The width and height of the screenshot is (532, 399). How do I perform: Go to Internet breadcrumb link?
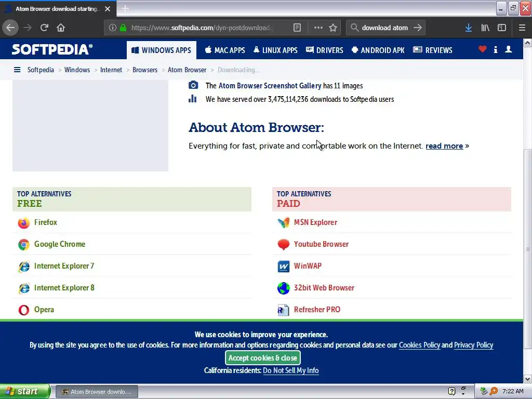coord(111,70)
